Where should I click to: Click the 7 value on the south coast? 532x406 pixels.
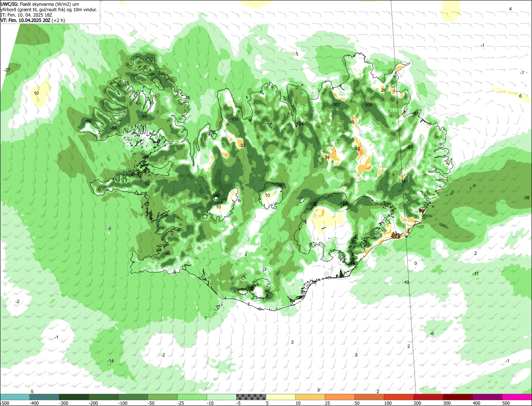pyautogui.click(x=249, y=304)
